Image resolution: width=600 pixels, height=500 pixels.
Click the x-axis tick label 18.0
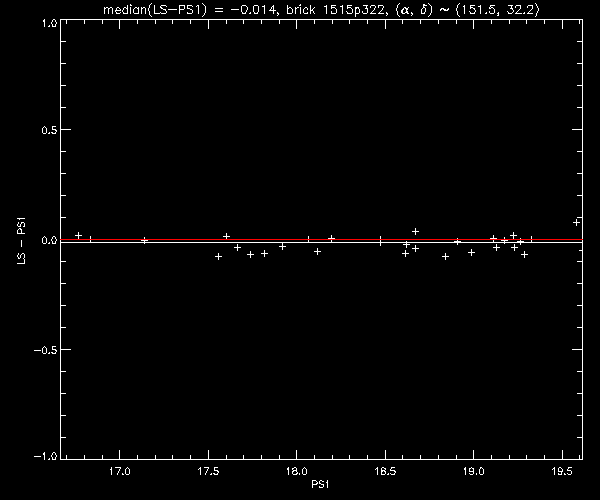coord(297,471)
